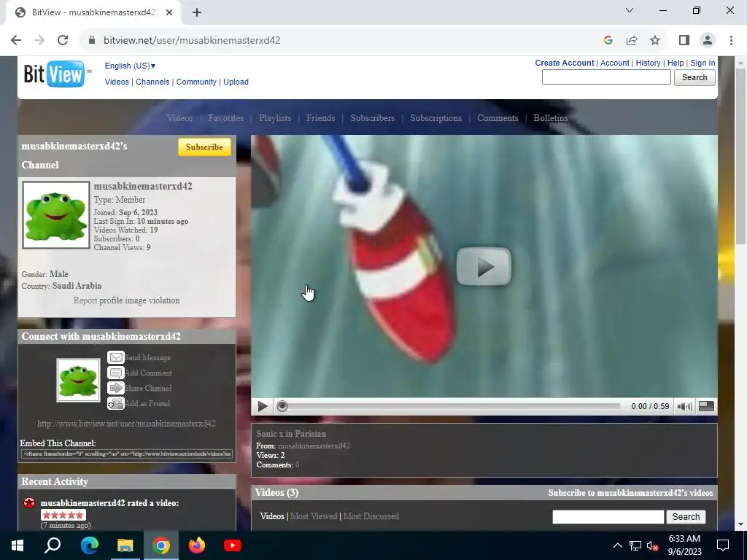Select the Comments channel tab
747x560 pixels.
(x=498, y=118)
